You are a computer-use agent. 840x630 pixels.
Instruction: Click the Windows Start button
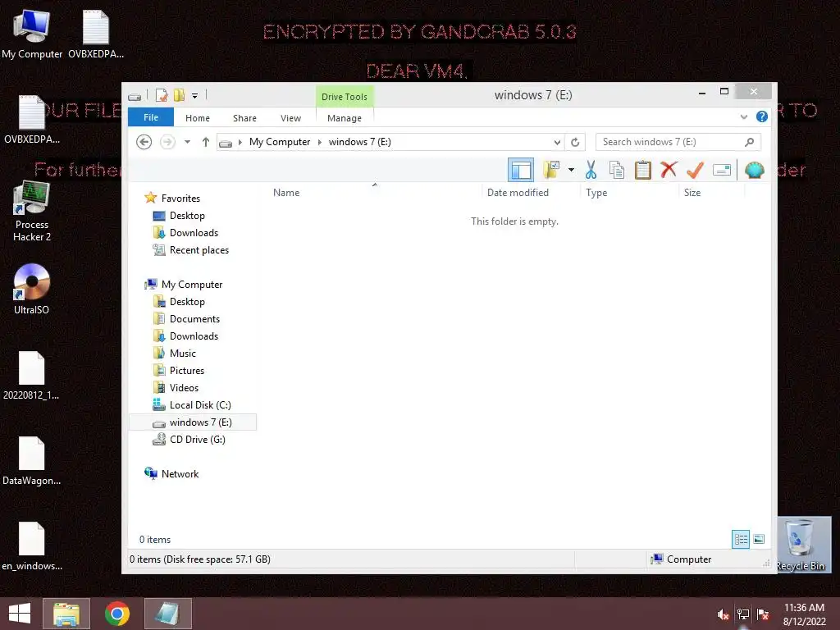(x=20, y=614)
